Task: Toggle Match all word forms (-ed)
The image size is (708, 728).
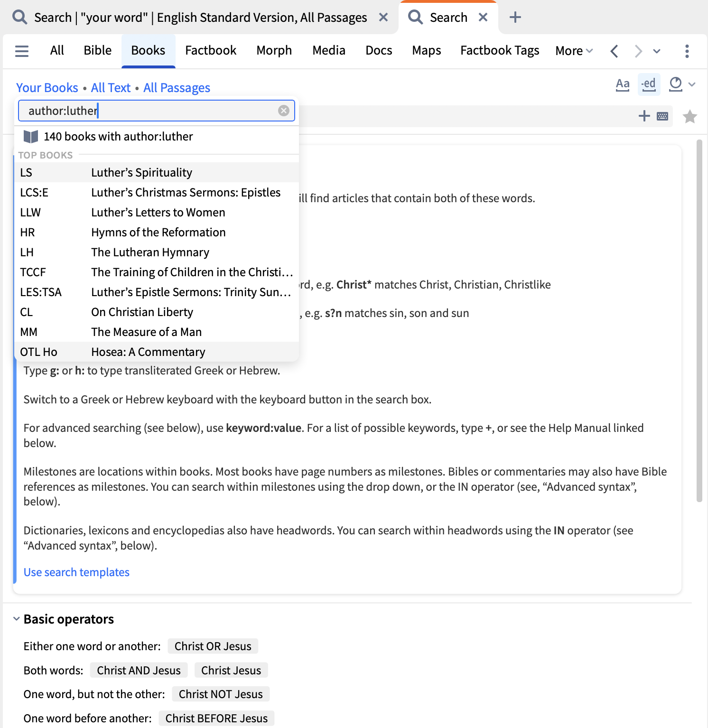Action: click(649, 84)
